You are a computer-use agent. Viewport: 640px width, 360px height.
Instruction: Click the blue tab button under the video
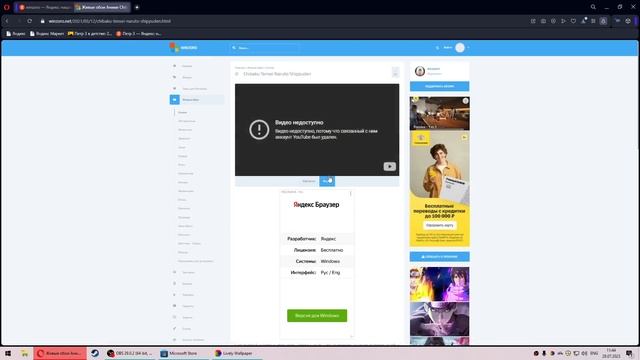pyautogui.click(x=327, y=181)
